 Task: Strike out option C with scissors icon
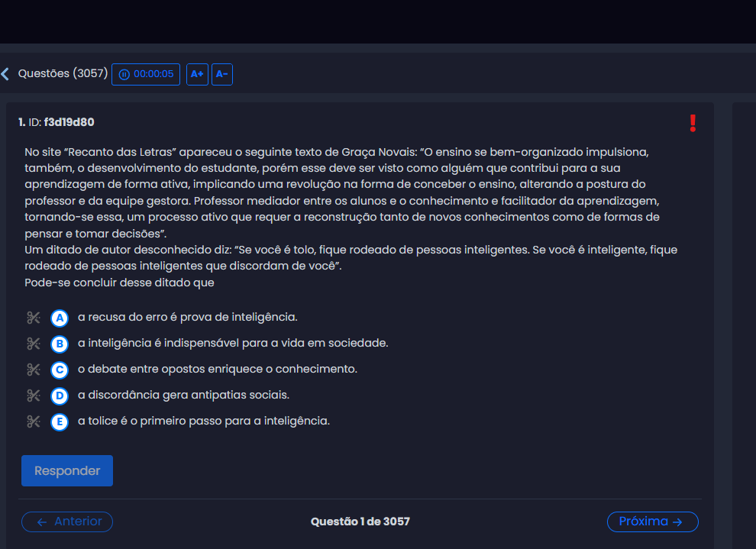[34, 370]
